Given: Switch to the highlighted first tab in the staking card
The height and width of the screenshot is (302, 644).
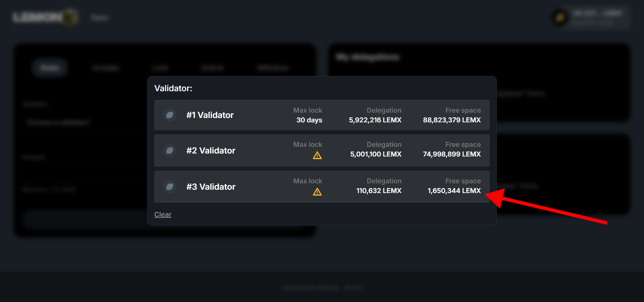Looking at the screenshot, I should [49, 68].
